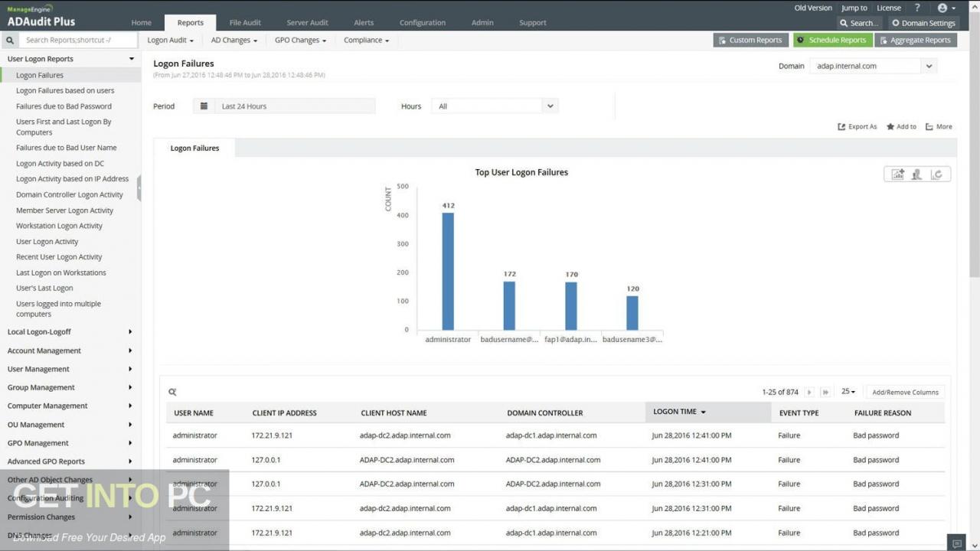Viewport: 980px width, 551px height.
Task: Expand the Account Management section
Action: click(70, 350)
